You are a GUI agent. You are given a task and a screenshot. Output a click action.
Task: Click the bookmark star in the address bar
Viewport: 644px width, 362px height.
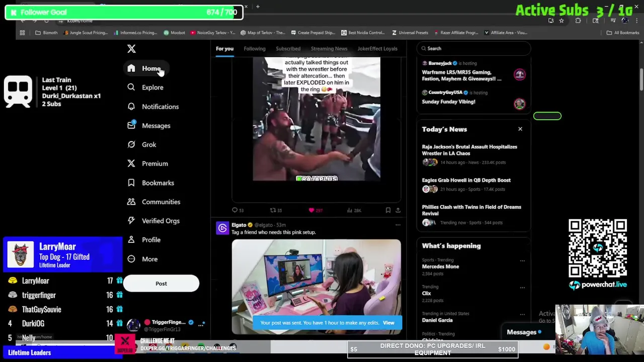pos(561,21)
